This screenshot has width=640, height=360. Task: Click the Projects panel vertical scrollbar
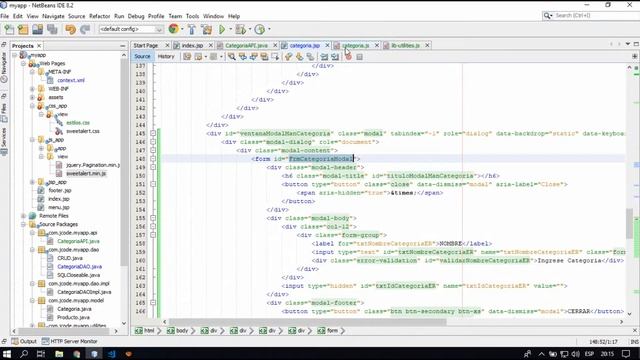pos(124,163)
